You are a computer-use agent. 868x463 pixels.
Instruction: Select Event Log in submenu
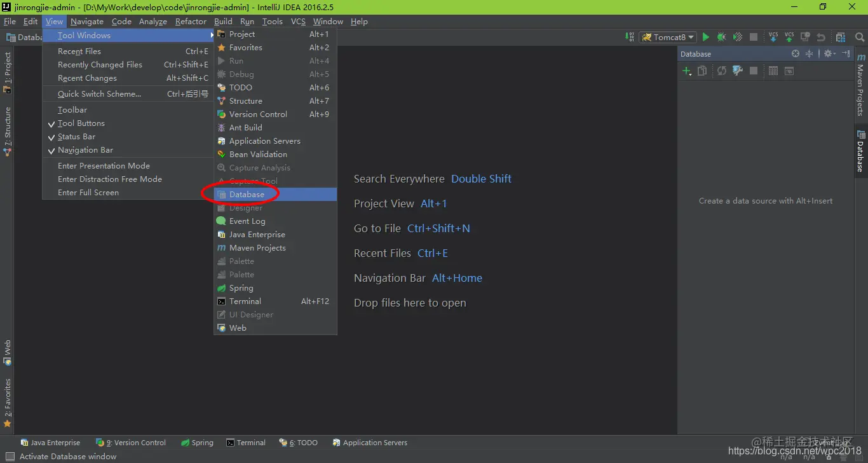[x=275, y=221]
